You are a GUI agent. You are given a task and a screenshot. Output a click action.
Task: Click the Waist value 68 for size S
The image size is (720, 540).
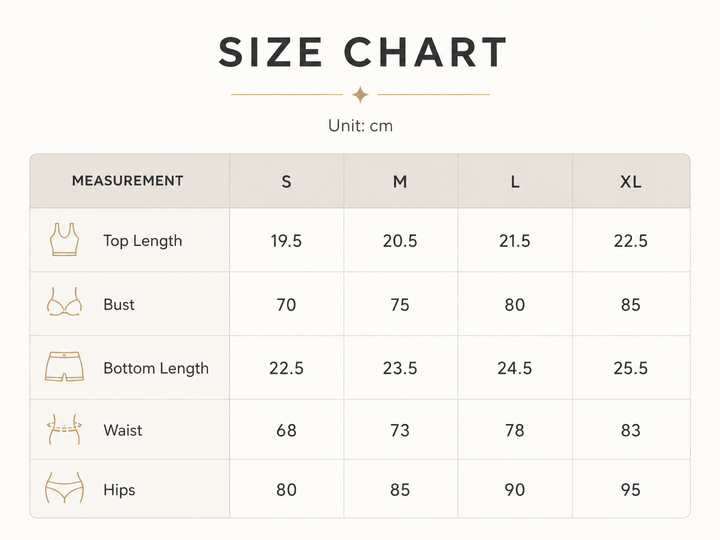(286, 431)
